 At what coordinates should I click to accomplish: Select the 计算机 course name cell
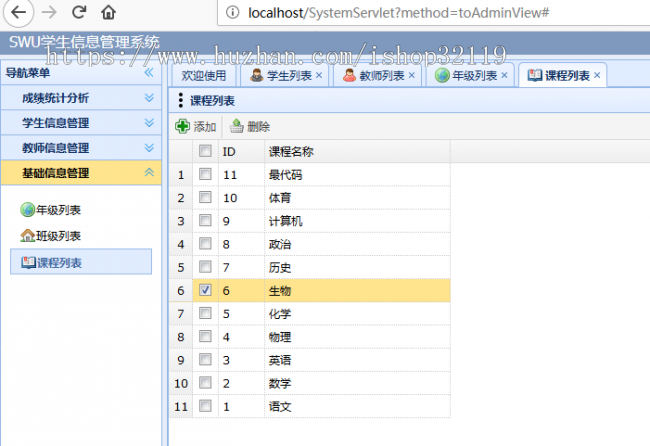click(357, 221)
